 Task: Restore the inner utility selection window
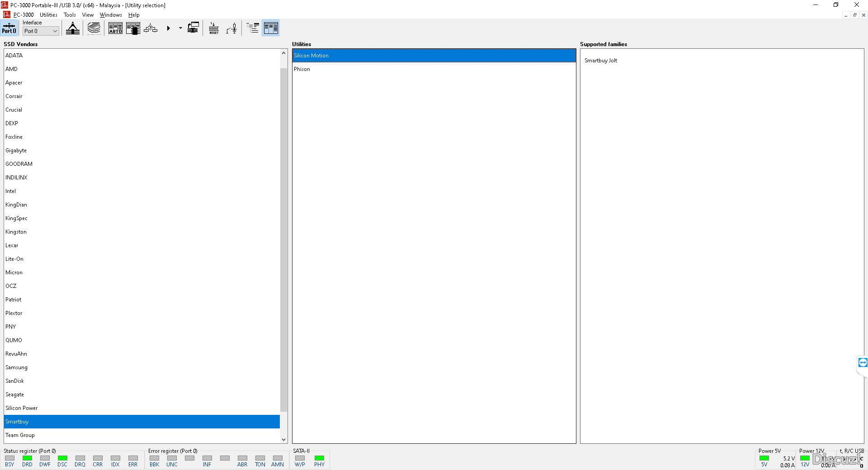[854, 15]
